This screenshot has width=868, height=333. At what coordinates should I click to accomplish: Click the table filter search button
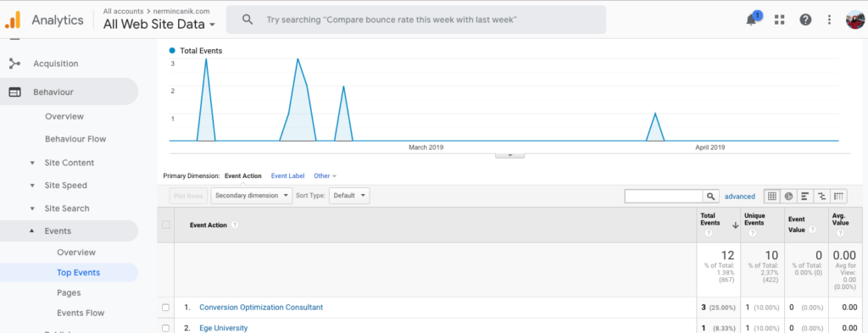point(710,196)
